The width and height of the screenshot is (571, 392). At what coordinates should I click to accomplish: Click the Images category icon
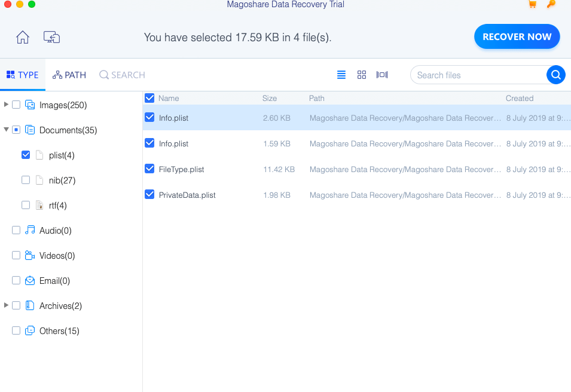coord(30,105)
